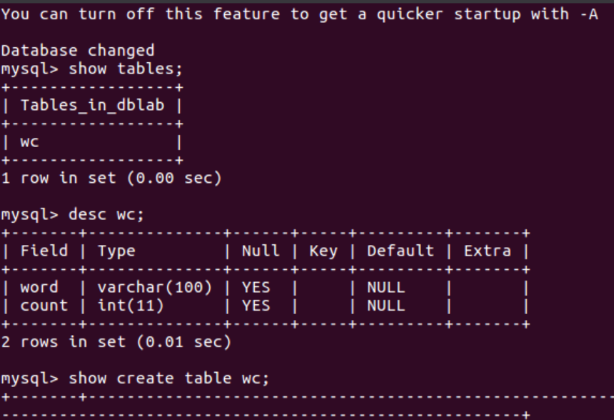
Task: Click the Tables_in_dblab column header
Action: 94,105
